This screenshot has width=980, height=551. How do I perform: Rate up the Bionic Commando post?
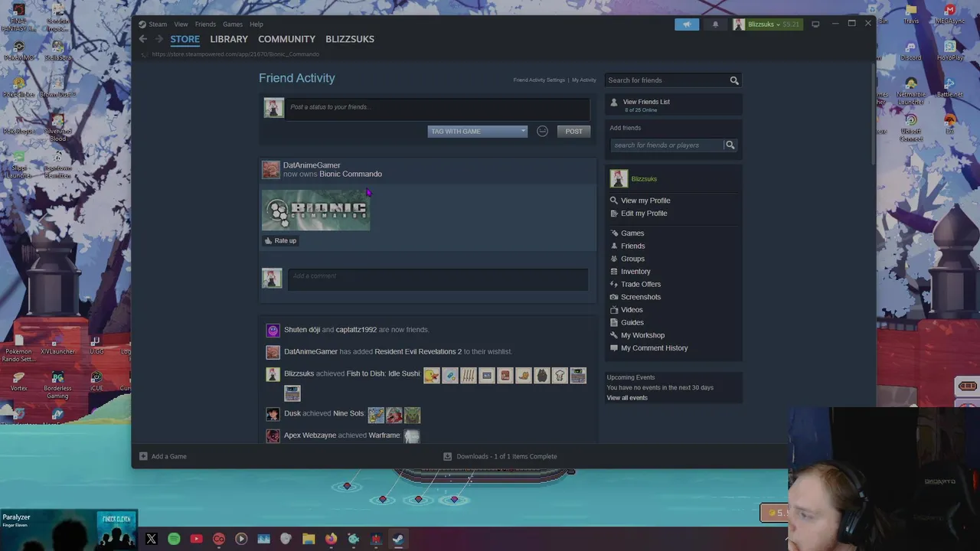[280, 241]
